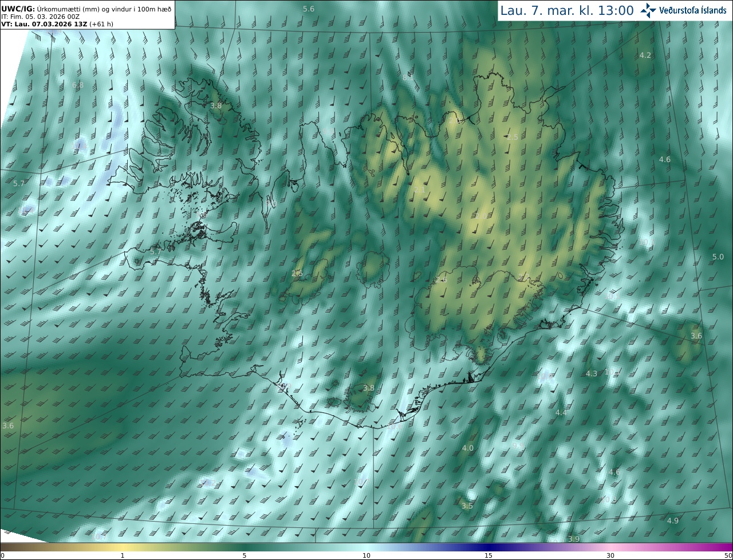Click the '3.9' value above the color scale
The image size is (733, 560).
pos(574,539)
